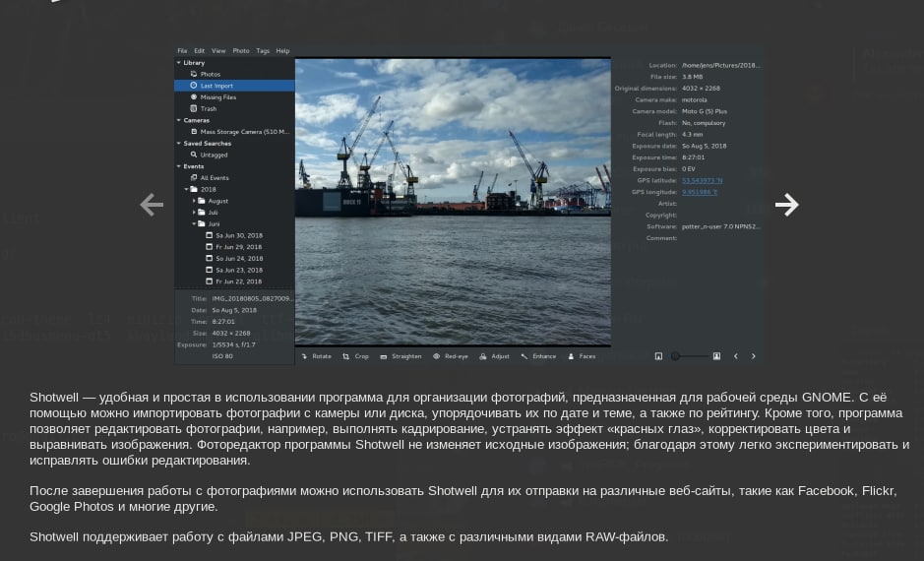Click the flash value No, compulsory
This screenshot has height=561, width=924.
point(704,123)
